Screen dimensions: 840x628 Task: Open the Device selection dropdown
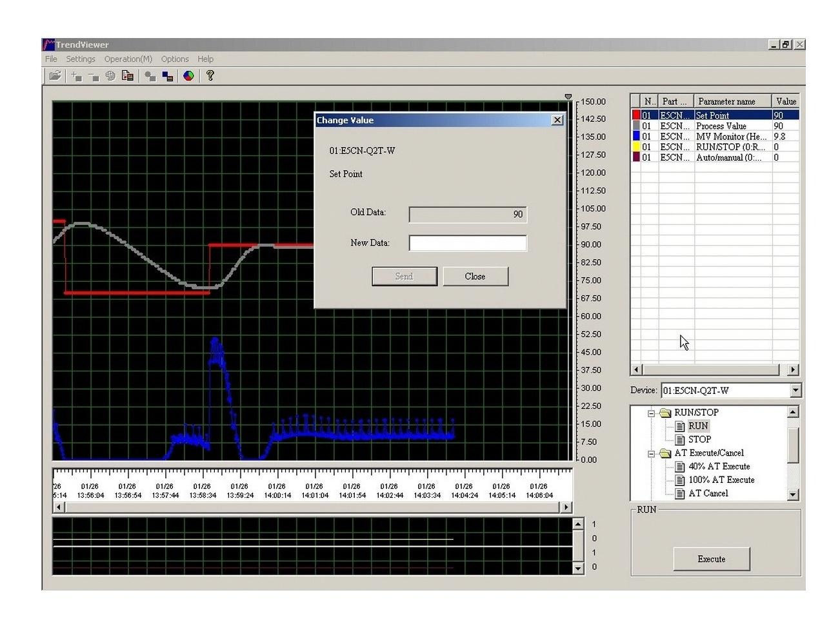[797, 390]
